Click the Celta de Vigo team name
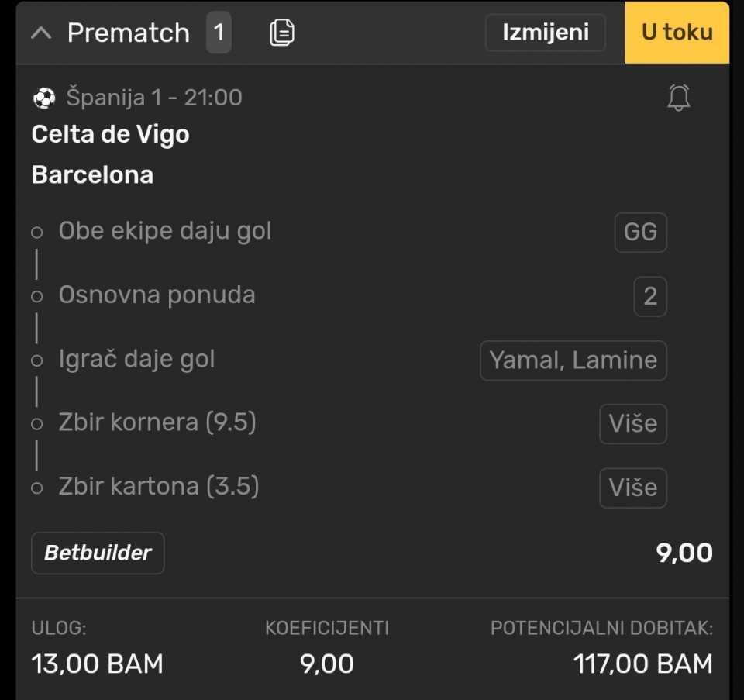 coord(110,135)
